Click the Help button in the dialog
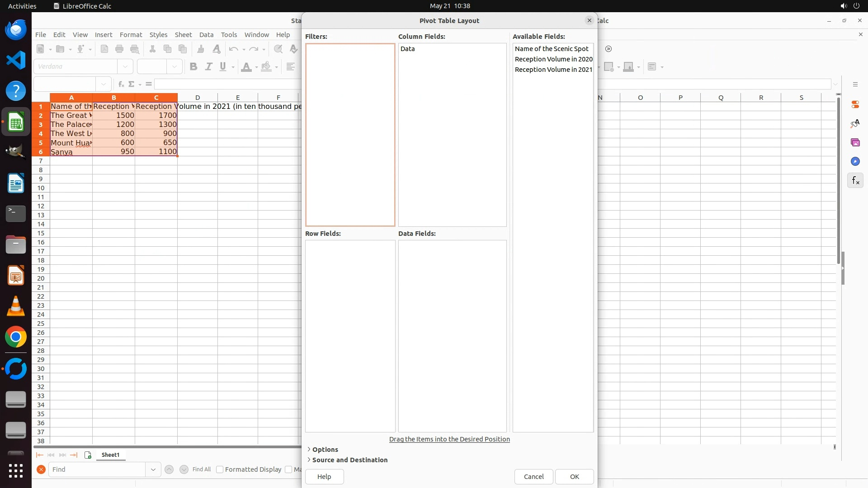868x488 pixels. coord(324,477)
